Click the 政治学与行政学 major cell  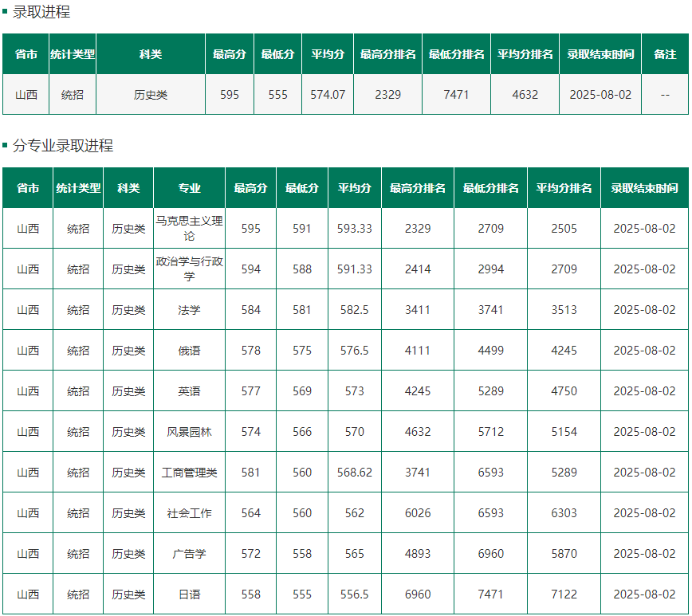[189, 269]
